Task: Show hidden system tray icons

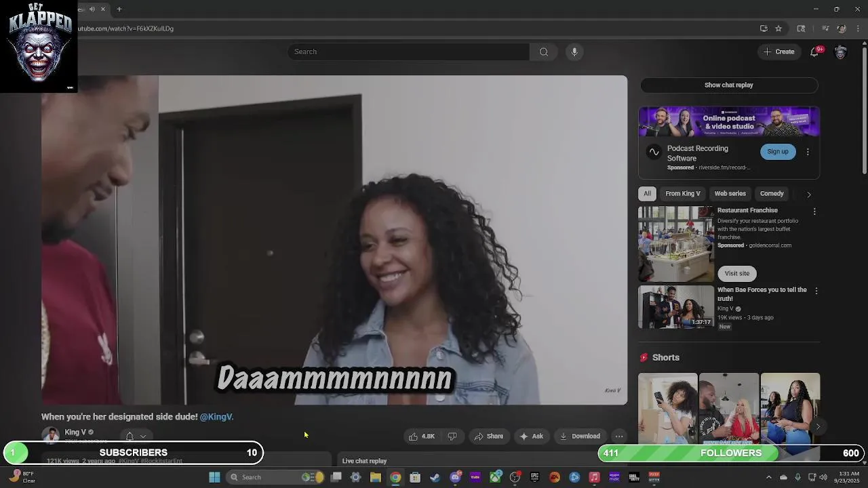Action: 768,477
